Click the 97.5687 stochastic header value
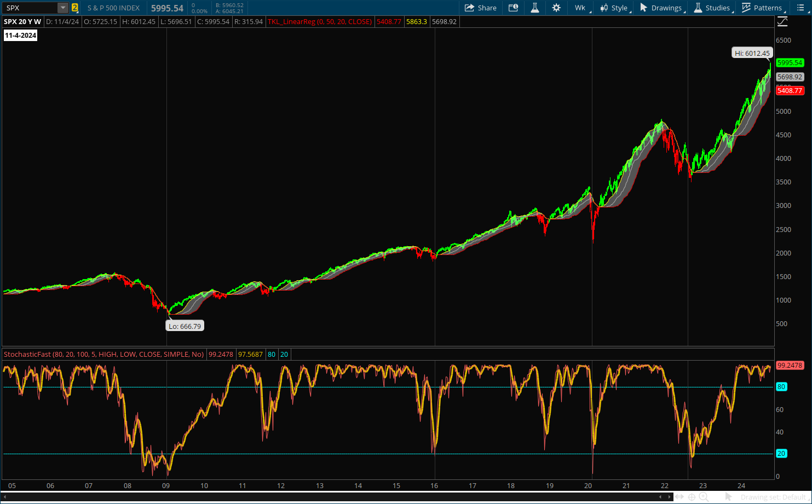Viewport: 812px width, 504px height. 250,355
